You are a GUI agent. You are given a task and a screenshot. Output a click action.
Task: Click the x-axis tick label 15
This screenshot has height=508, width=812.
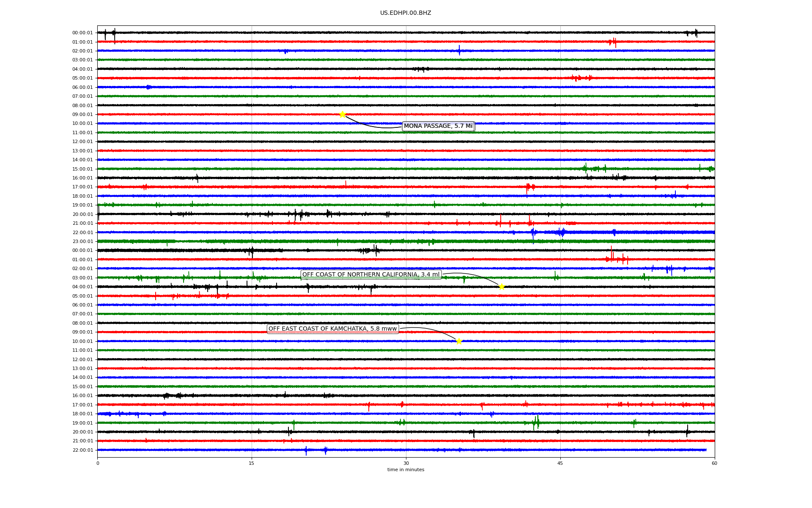coord(252,463)
